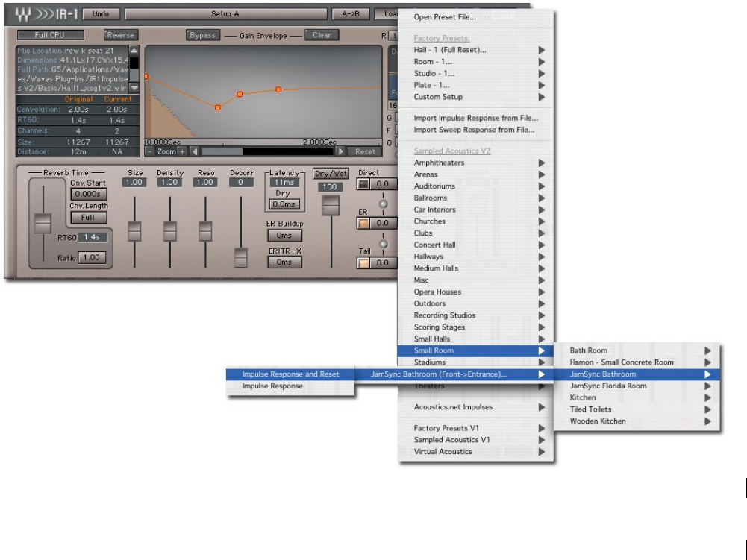The height and width of the screenshot is (560, 747).
Task: Click the Dry/Wet fader handle
Action: pos(331,207)
